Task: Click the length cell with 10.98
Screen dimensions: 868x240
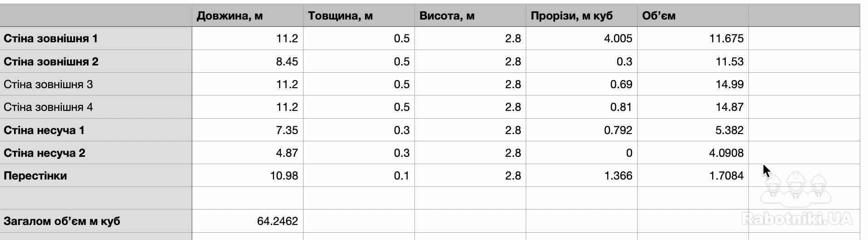Action: pyautogui.click(x=248, y=175)
